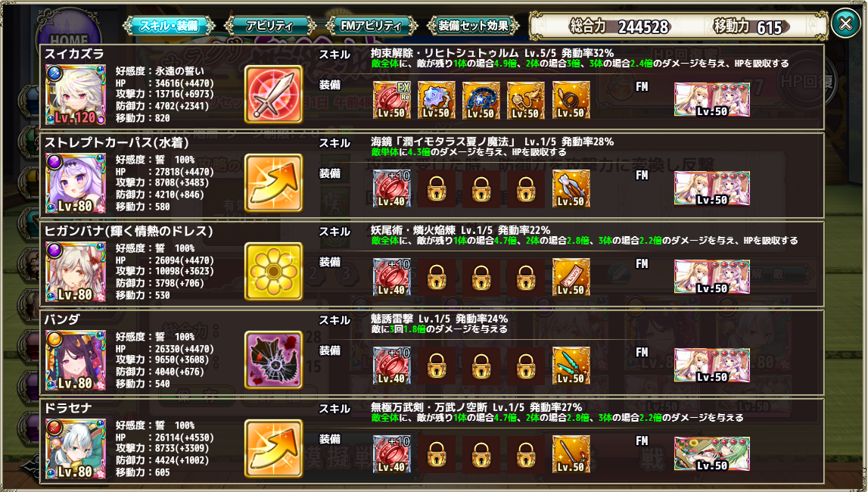Click the first locked slot for ストレプトカーパス

[x=437, y=188]
